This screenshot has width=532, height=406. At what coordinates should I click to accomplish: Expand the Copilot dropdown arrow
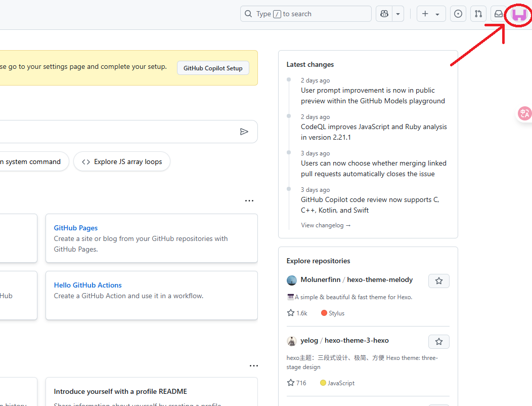398,14
